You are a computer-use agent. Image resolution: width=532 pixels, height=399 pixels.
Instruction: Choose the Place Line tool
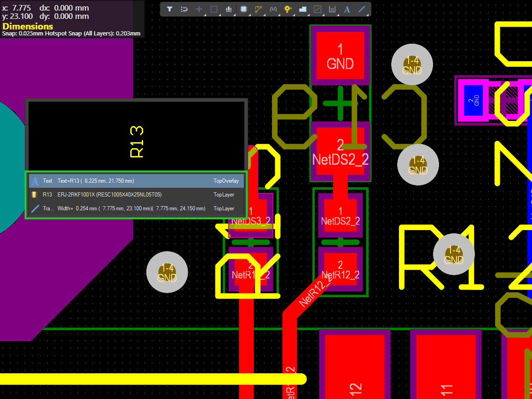tap(362, 9)
